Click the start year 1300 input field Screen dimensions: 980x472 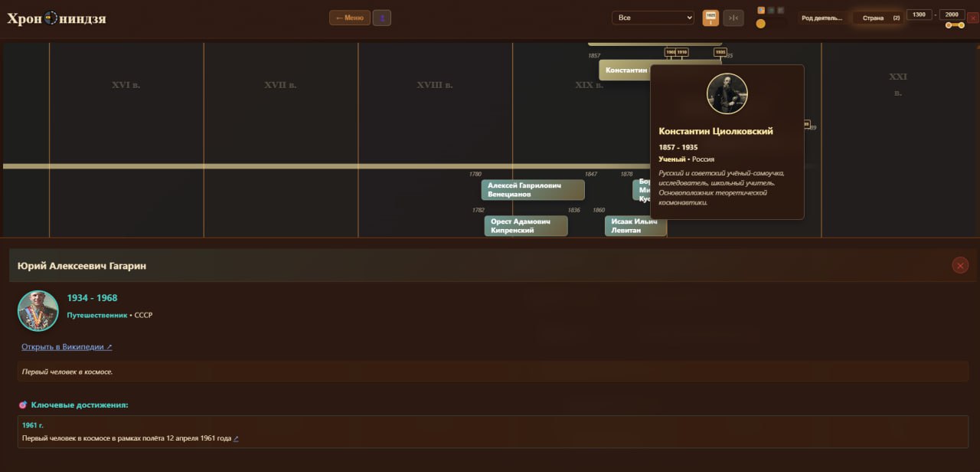tap(919, 15)
